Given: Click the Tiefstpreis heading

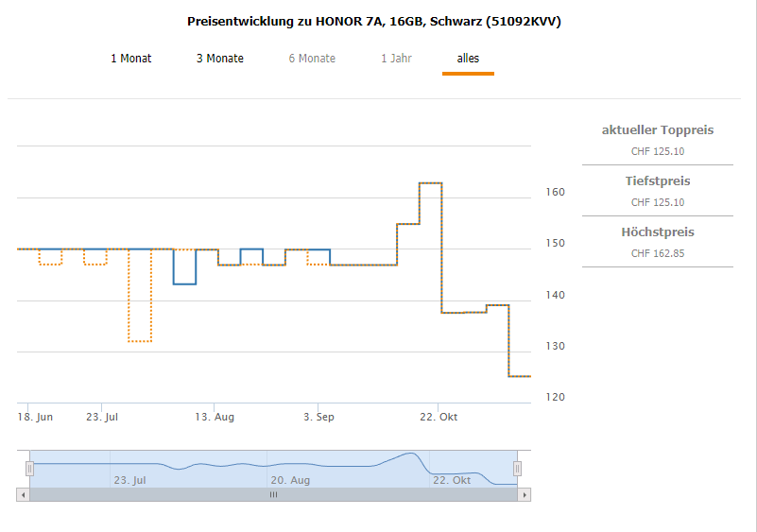Looking at the screenshot, I should click(658, 181).
